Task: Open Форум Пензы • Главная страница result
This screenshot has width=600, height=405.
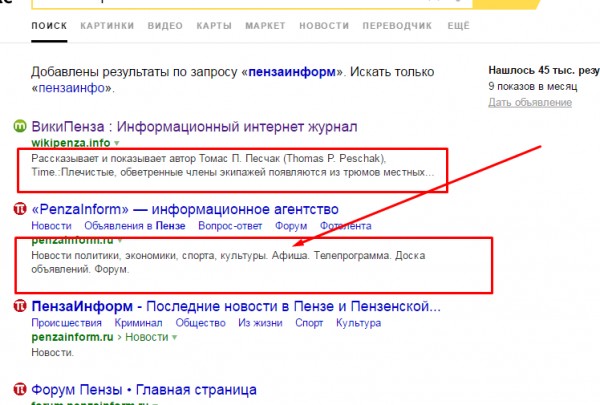Action: (144, 390)
